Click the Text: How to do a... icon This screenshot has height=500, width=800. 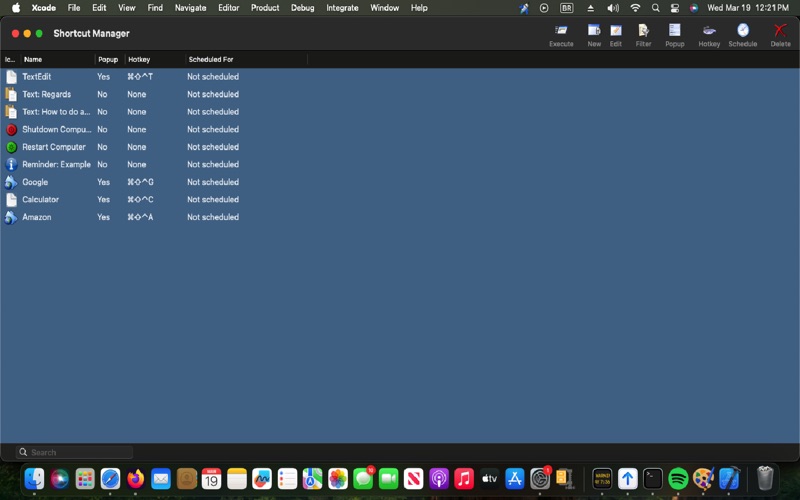tap(11, 112)
